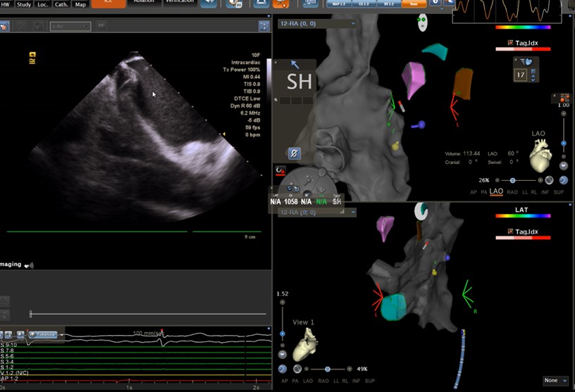Click the blue rotate icons in radial wheel
The width and height of the screenshot is (575, 392).
(x=292, y=189)
